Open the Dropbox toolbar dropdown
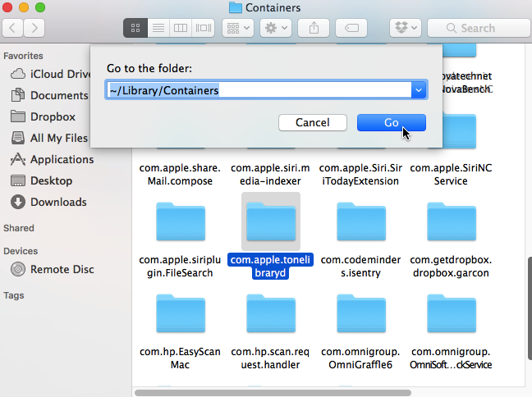Viewport: 532px width, 397px height. 406,28
